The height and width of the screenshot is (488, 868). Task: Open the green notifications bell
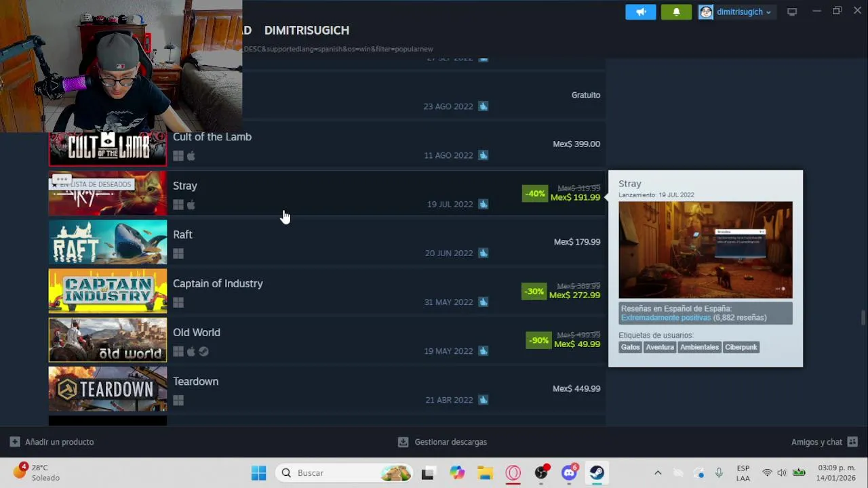(x=676, y=12)
